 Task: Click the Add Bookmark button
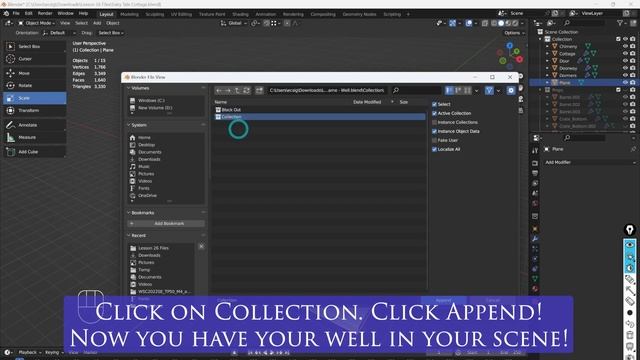click(x=166, y=224)
